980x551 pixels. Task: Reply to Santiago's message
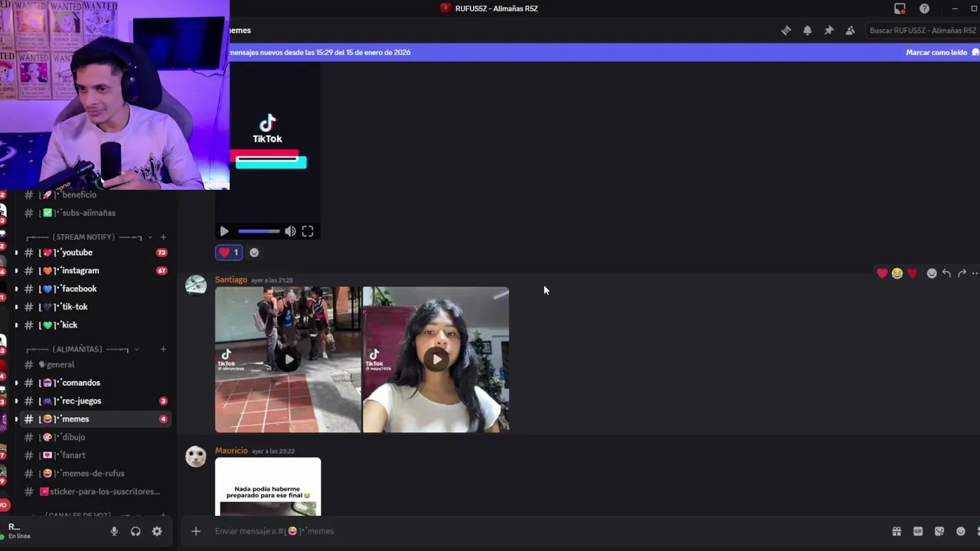coord(946,273)
